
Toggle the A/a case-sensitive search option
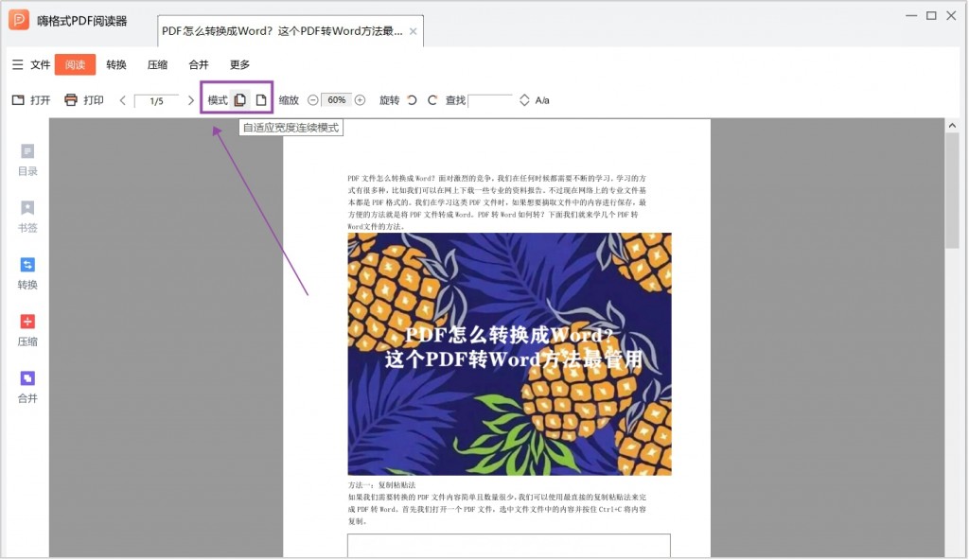pos(542,100)
